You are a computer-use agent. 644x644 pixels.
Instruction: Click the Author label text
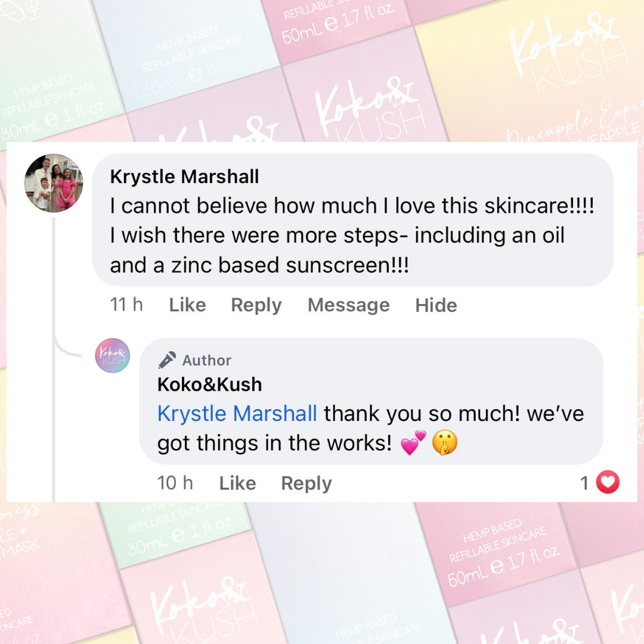point(206,361)
